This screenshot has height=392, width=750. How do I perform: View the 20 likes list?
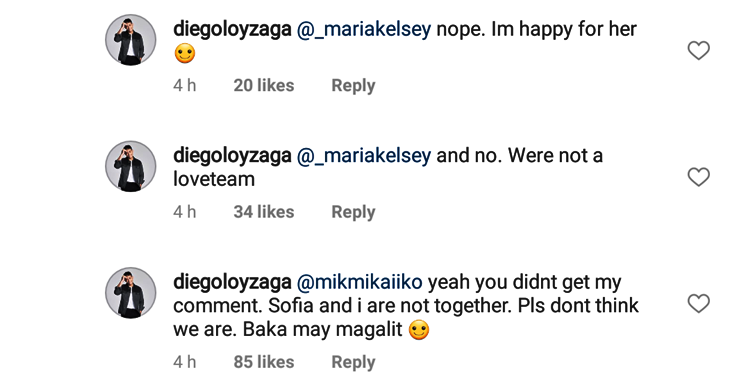coord(264,86)
